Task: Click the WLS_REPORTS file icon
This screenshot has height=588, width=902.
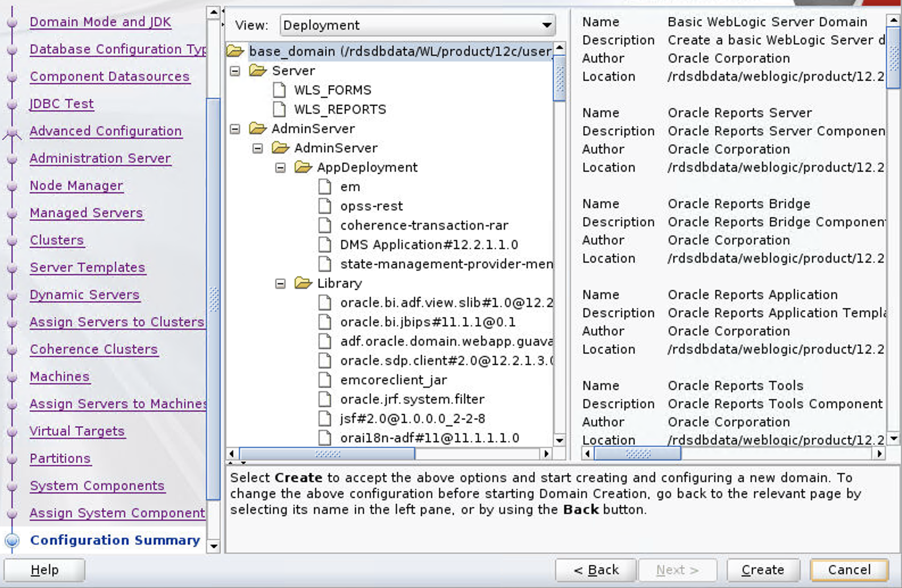Action: tap(279, 109)
